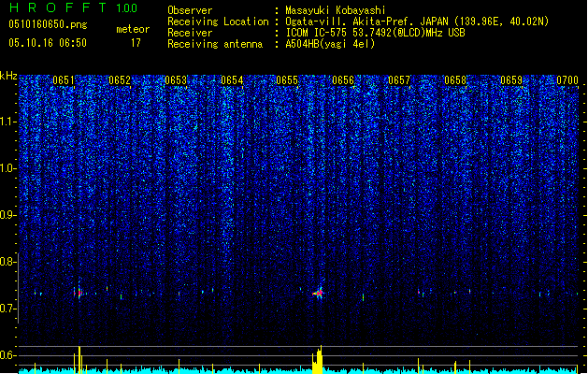Click the Receiver label

(190, 33)
